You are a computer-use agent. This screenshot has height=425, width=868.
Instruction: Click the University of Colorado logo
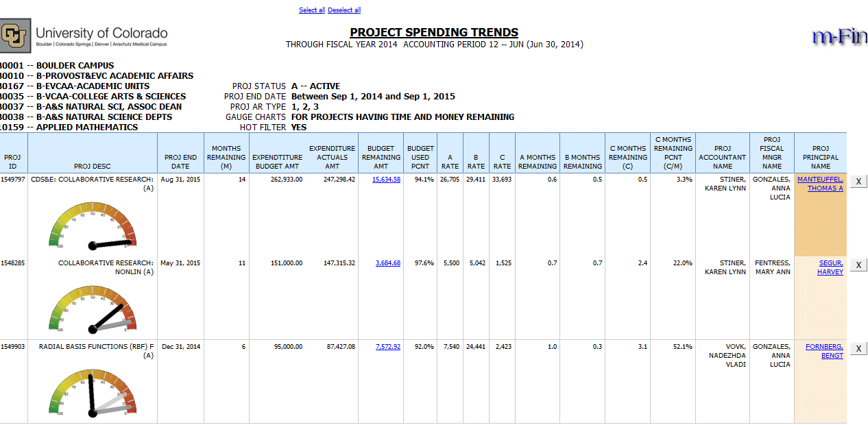coord(84,36)
